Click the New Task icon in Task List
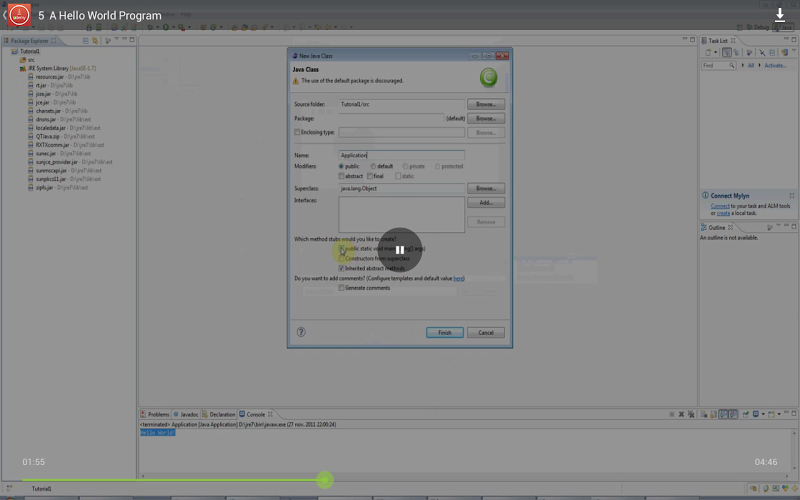This screenshot has height=500, width=800. pyautogui.click(x=708, y=52)
